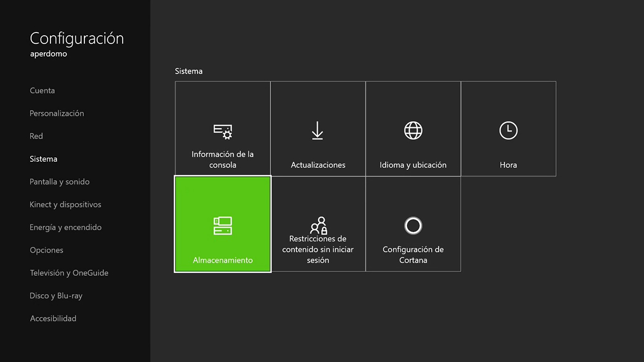Go to Disco y Blu-ray settings
This screenshot has width=644, height=362.
point(56,296)
